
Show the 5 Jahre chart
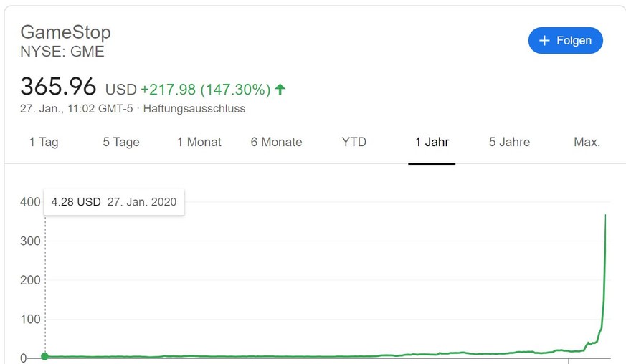(x=510, y=142)
